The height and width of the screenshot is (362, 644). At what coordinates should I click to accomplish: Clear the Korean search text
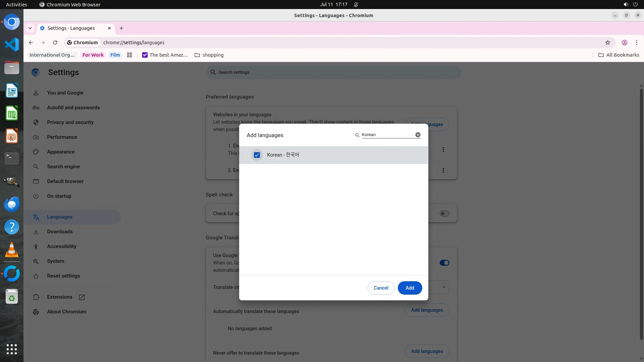pos(418,135)
